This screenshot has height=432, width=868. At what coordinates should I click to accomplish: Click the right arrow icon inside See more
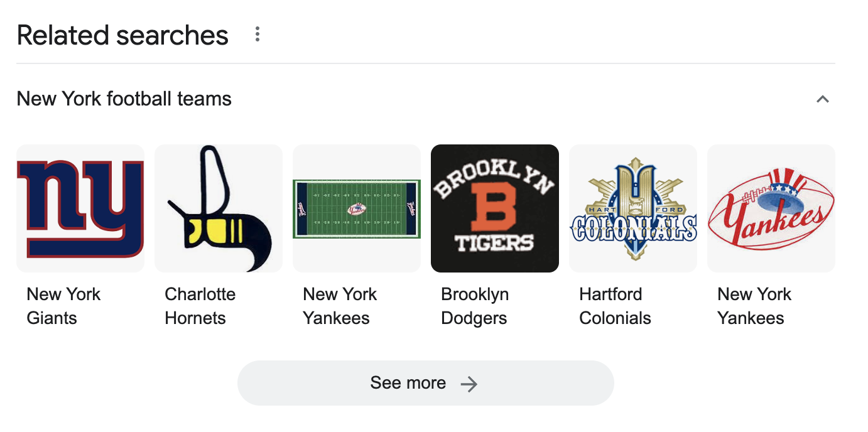click(x=469, y=384)
